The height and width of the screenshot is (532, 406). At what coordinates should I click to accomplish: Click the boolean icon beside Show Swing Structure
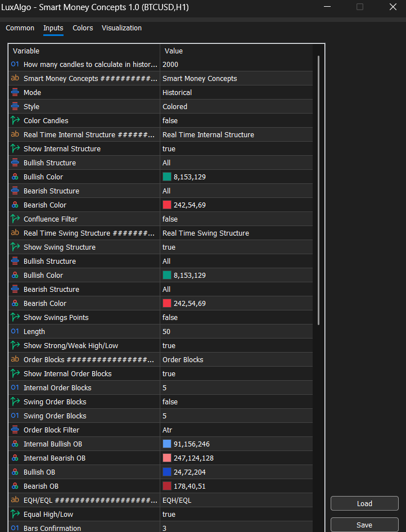click(x=15, y=247)
